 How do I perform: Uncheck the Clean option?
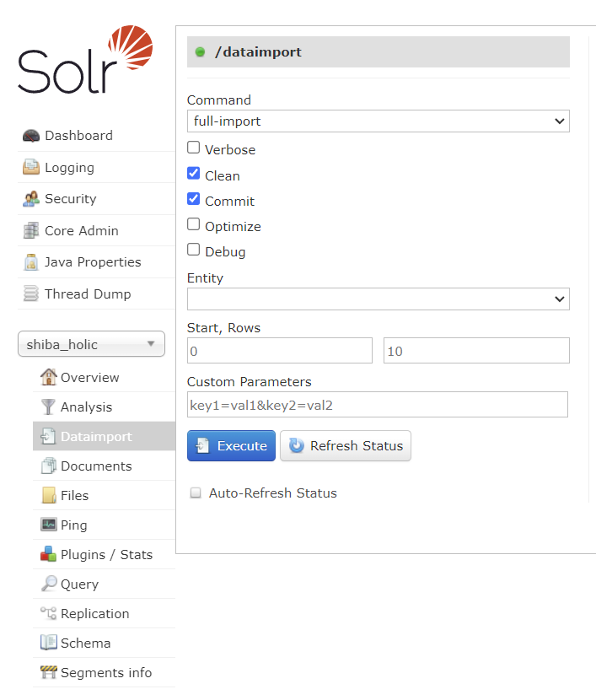193,174
